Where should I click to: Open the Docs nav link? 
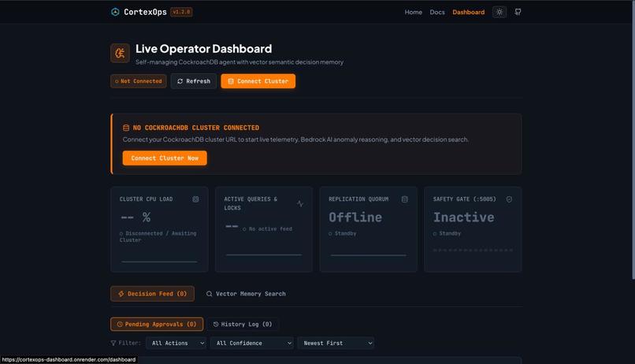(x=437, y=12)
